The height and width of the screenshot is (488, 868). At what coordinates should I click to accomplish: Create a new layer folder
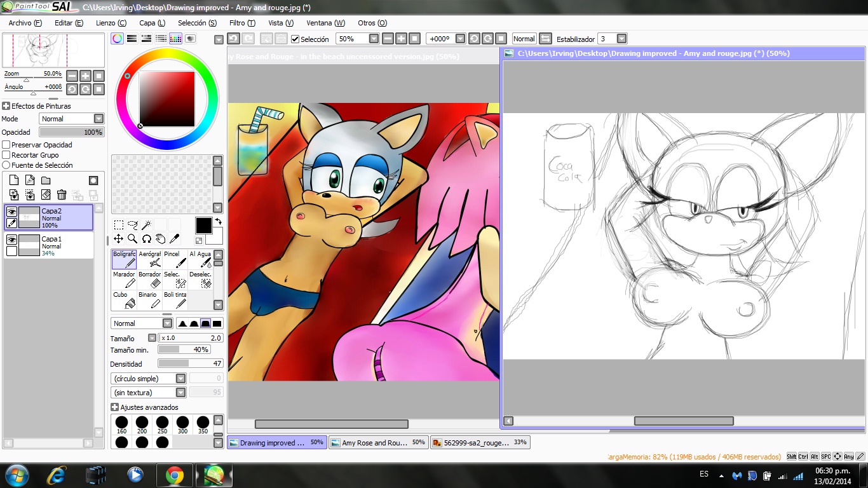pos(46,180)
